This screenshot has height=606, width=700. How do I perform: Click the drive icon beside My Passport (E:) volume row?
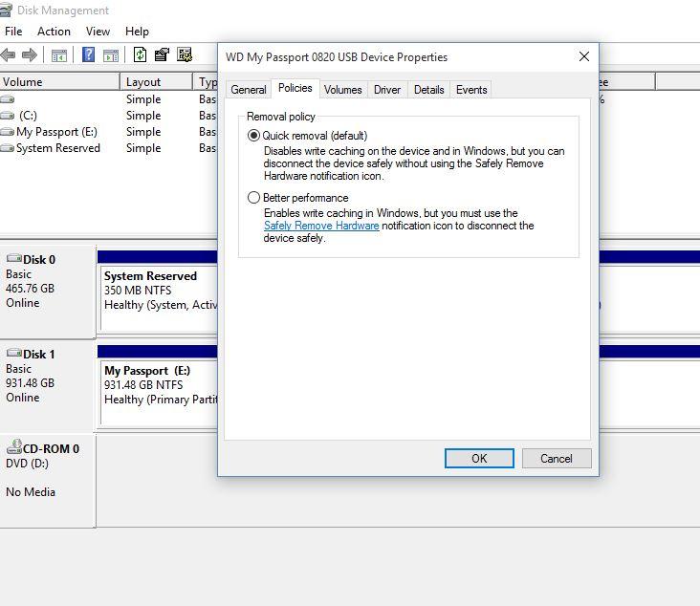[7, 132]
